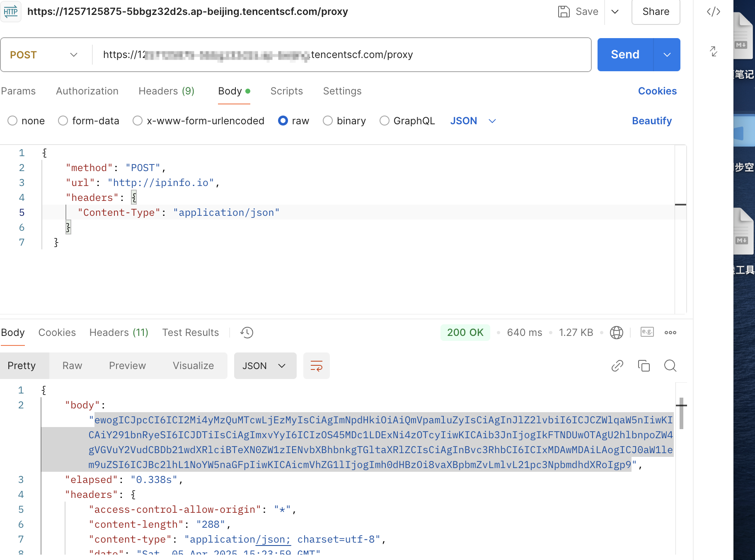Open the response Headers (11) tab

tap(119, 333)
